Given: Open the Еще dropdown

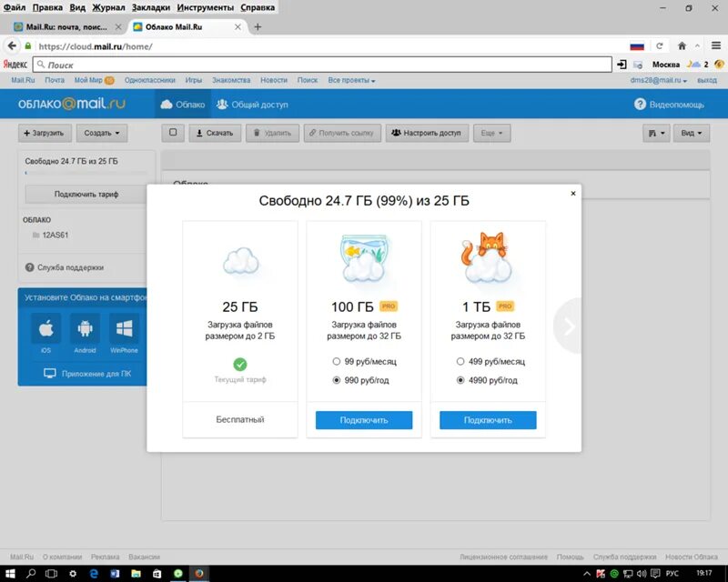Looking at the screenshot, I should click(x=492, y=133).
